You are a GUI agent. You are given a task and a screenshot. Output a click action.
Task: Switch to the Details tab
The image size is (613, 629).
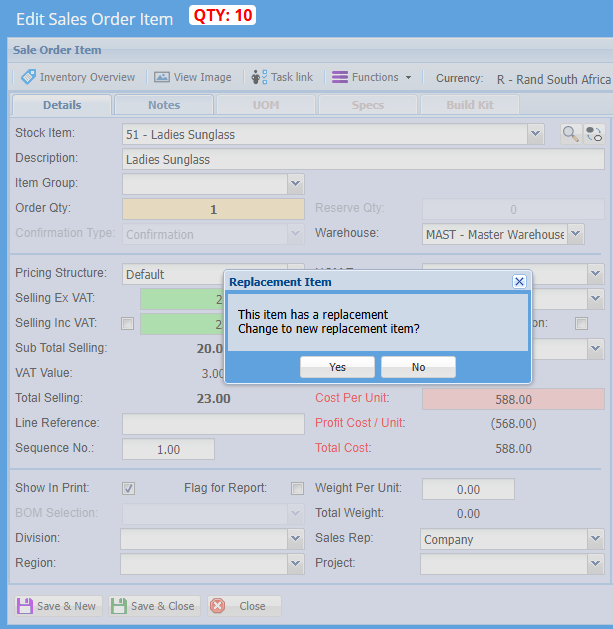pos(62,105)
